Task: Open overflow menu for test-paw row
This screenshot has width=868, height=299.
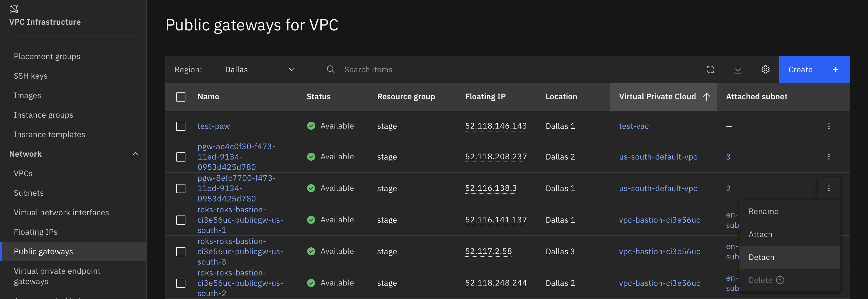Action: [829, 126]
